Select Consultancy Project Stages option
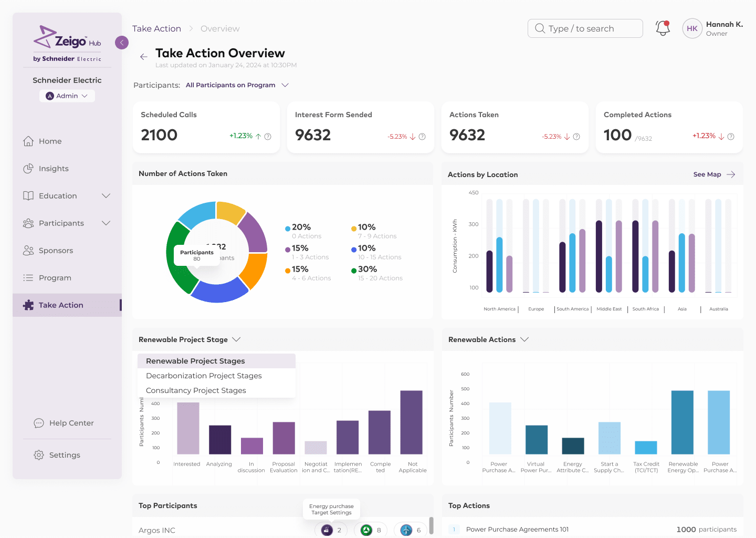Screen dimensions: 756x538 pos(216,390)
